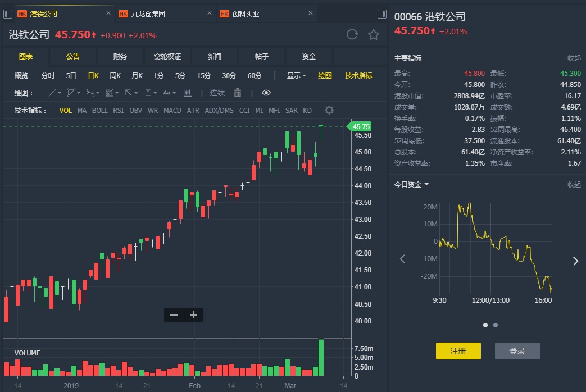Toggle the 技术指标 indicator bar

358,75
